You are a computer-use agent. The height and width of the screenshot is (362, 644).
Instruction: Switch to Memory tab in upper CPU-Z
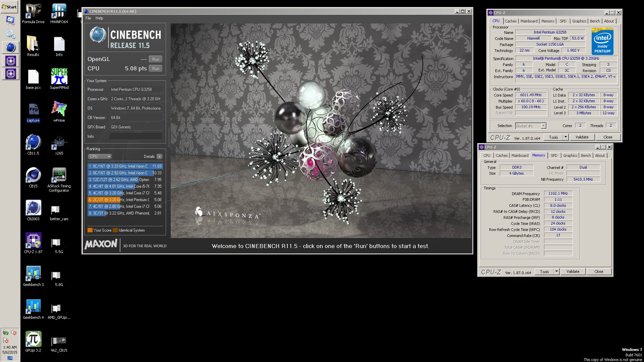click(548, 21)
